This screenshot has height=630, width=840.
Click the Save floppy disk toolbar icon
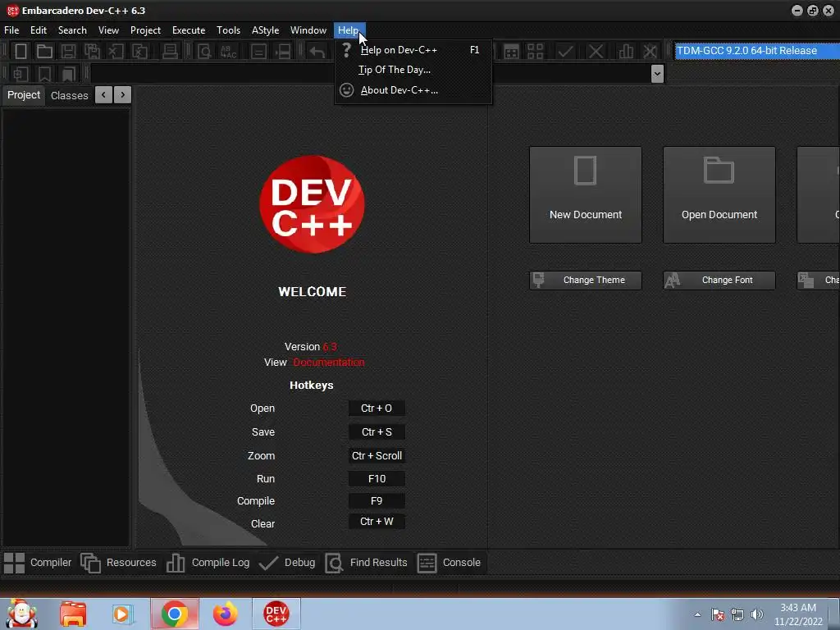[68, 52]
